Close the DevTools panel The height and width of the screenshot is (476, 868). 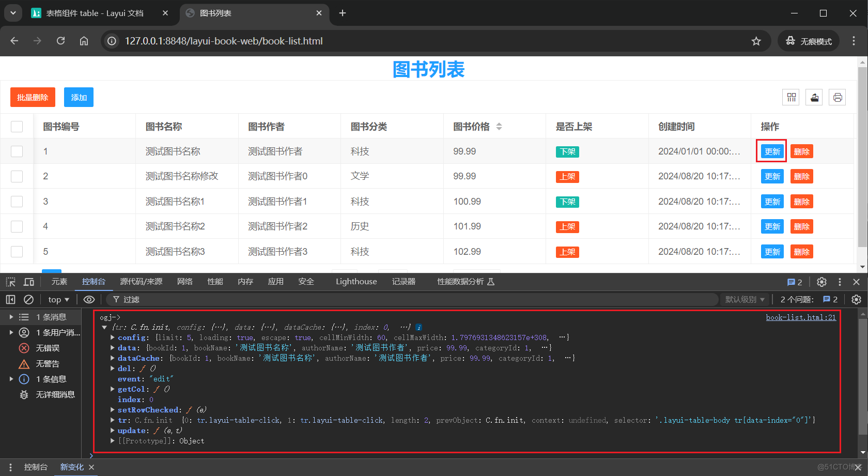856,282
